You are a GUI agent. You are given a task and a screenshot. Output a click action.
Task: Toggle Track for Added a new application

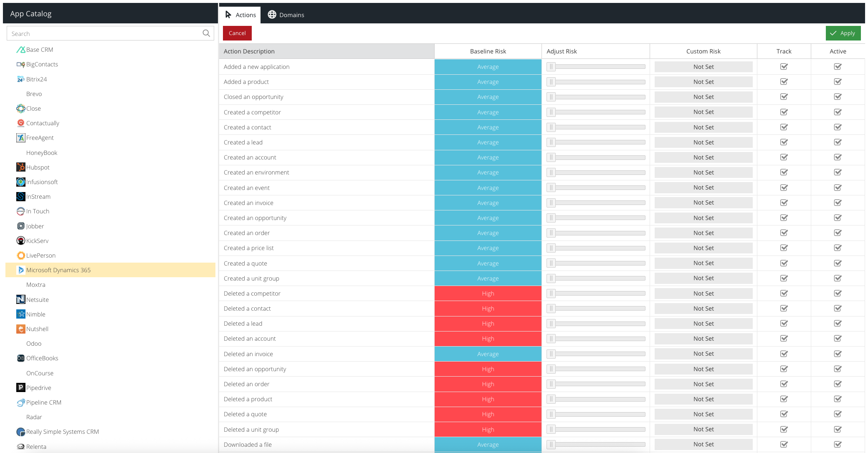coord(784,67)
